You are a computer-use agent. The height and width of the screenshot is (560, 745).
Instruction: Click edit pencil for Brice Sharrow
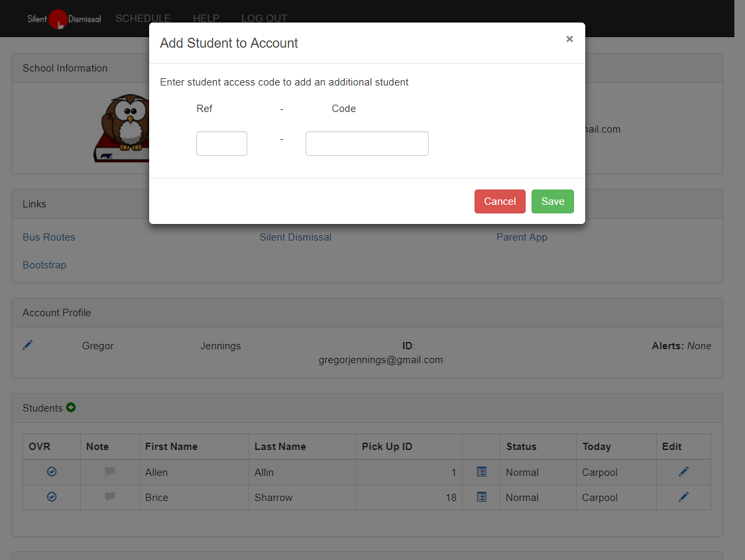coord(683,497)
